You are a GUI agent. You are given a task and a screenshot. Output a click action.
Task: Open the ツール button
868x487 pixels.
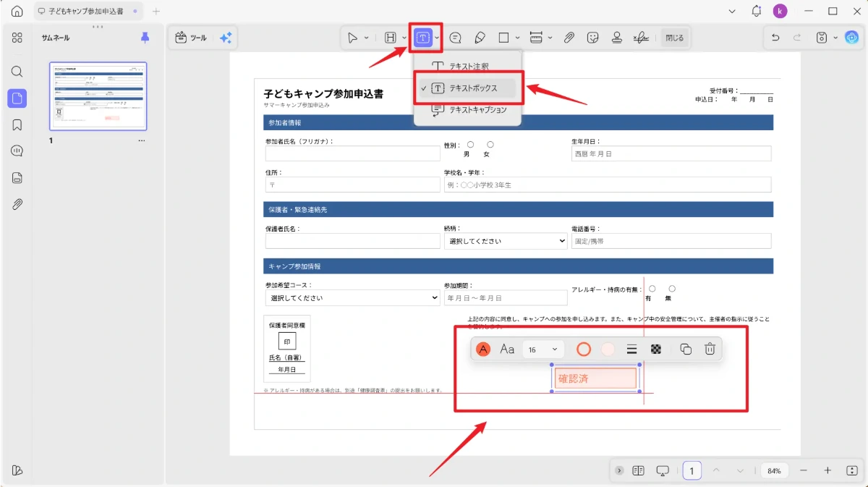pyautogui.click(x=192, y=38)
